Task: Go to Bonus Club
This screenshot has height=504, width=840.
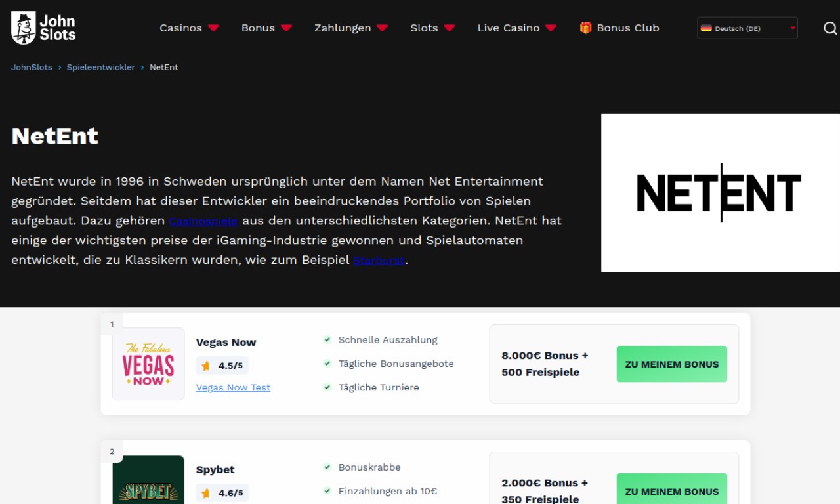Action: (x=628, y=28)
